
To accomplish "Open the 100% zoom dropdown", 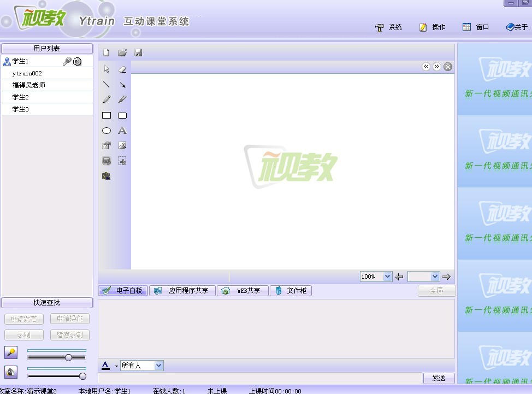I will (x=387, y=277).
